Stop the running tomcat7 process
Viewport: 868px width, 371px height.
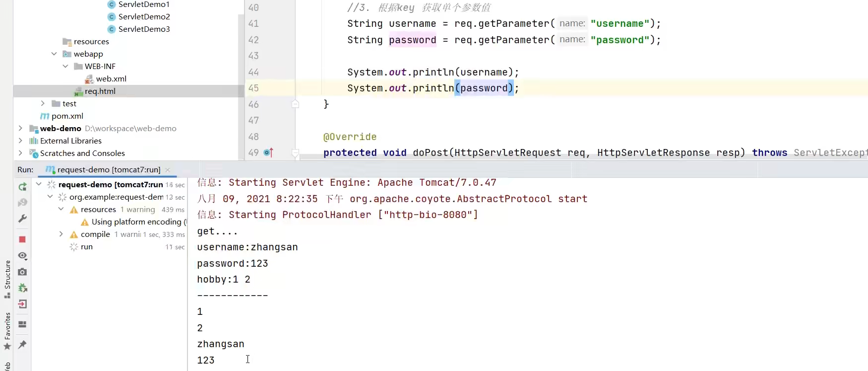(x=22, y=239)
